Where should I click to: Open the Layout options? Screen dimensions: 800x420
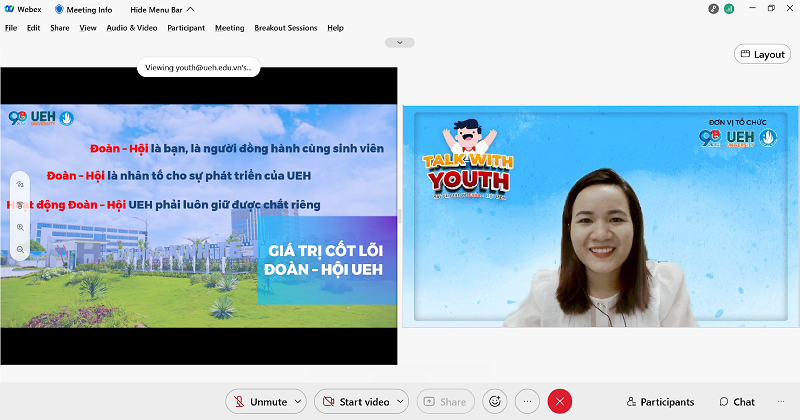pos(762,54)
